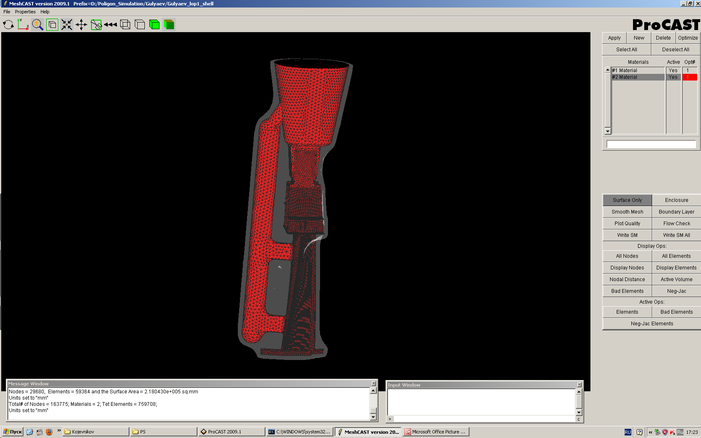Click the zoom window box icon
The width and height of the screenshot is (701, 438).
coord(52,24)
